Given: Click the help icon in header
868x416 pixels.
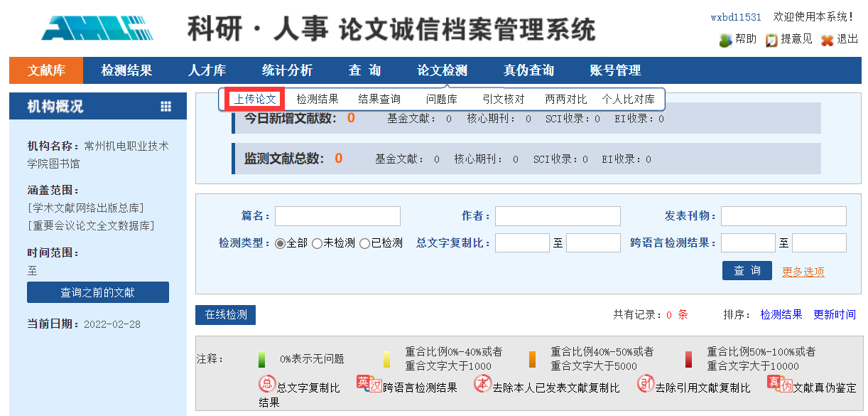Looking at the screenshot, I should click(725, 41).
